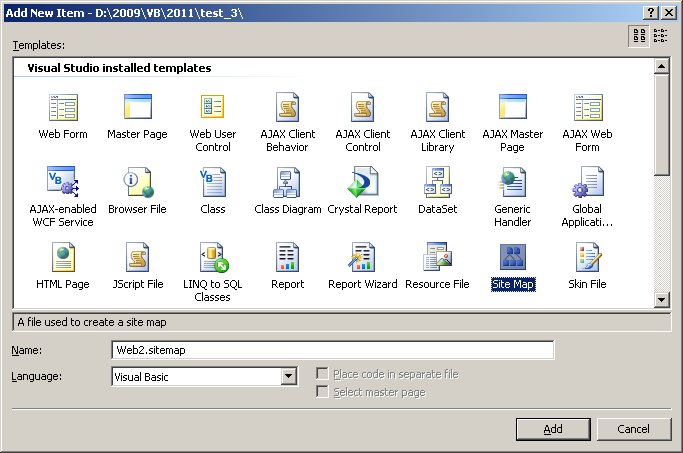
Task: Click the Cancel button
Action: pos(634,429)
